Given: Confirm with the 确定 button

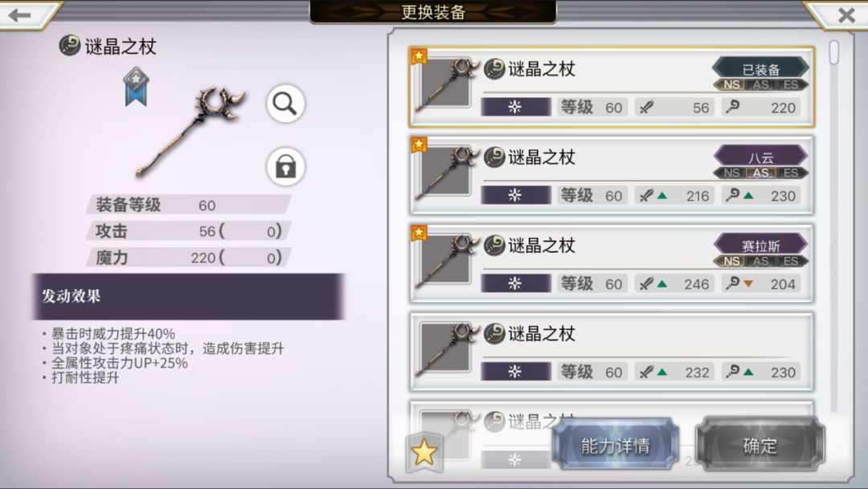Looking at the screenshot, I should tap(759, 446).
